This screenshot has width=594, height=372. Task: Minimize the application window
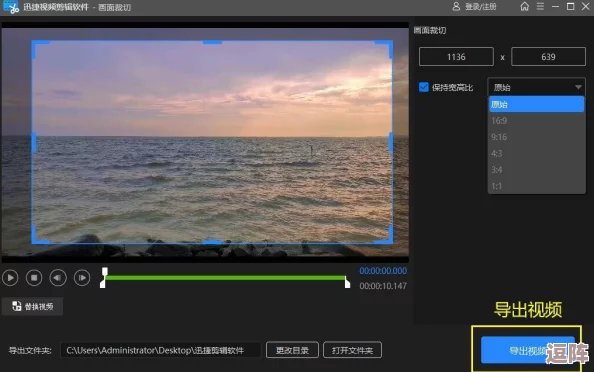point(555,6)
